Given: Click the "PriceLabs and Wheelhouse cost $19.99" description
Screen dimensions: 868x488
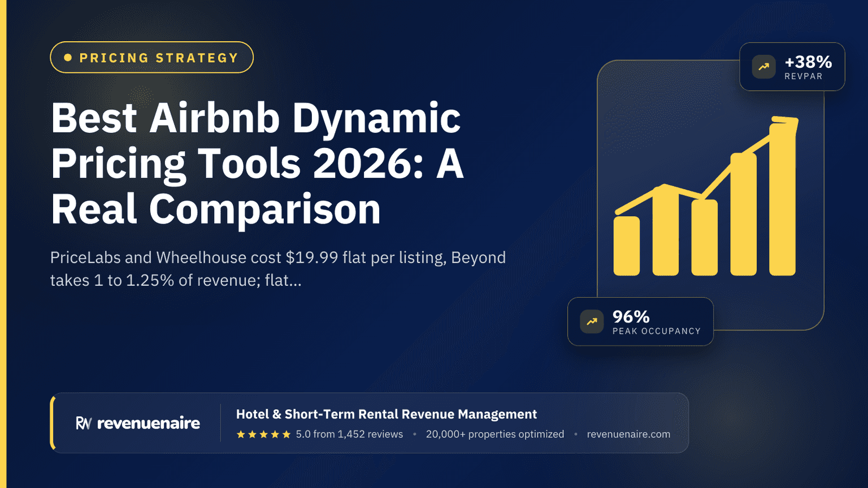Looking at the screenshot, I should pyautogui.click(x=278, y=269).
